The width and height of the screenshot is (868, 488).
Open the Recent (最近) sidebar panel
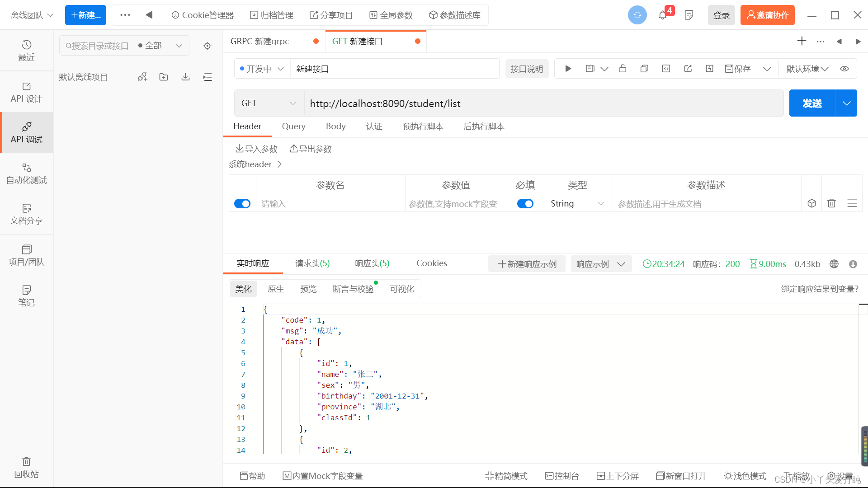tap(26, 51)
